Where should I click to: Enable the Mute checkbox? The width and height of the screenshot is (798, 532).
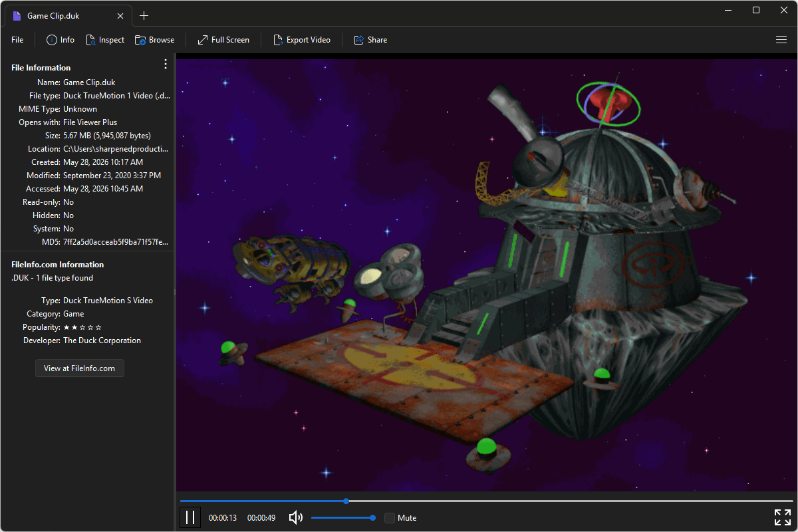pos(390,518)
